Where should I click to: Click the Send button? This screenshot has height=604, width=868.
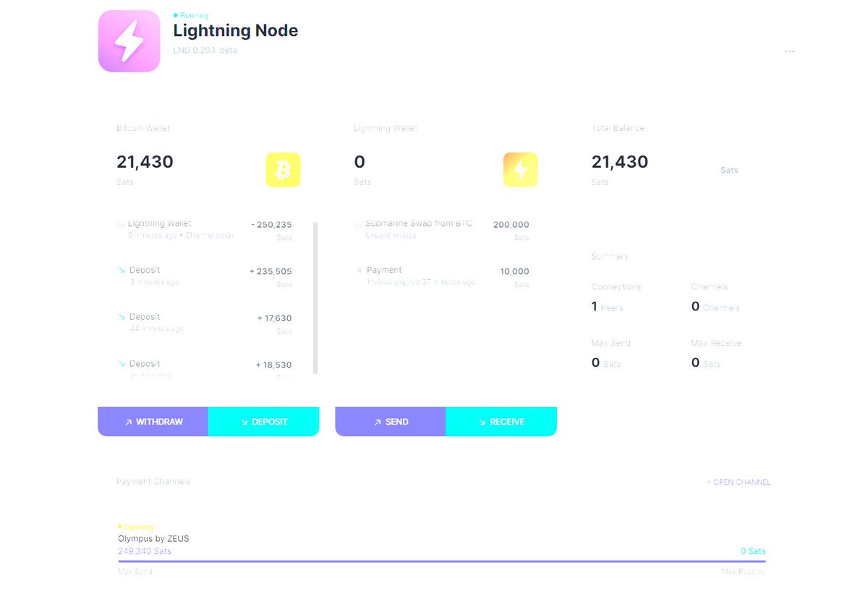click(391, 422)
